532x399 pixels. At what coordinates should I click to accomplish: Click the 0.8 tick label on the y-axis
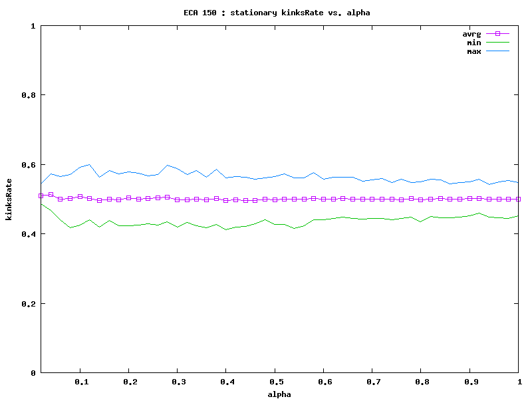[x=28, y=95]
